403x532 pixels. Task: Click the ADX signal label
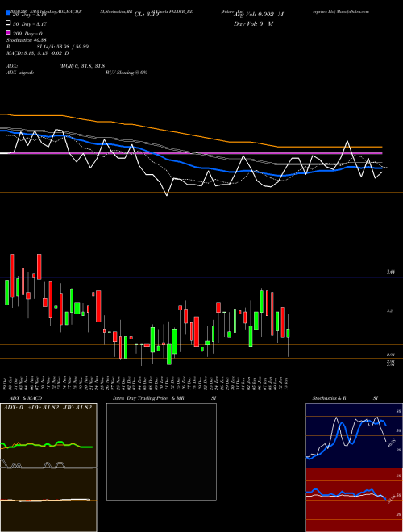point(20,73)
